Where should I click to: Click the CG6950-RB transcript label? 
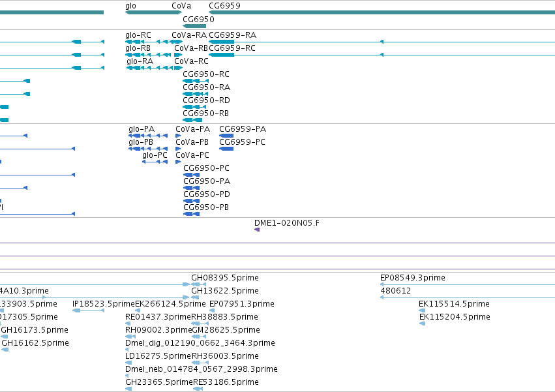coord(205,113)
